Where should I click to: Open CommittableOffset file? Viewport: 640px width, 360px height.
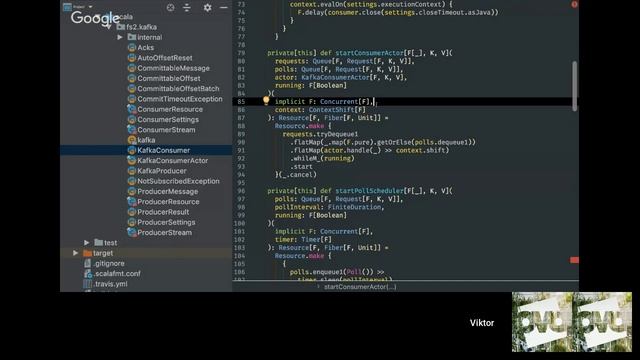(x=169, y=78)
